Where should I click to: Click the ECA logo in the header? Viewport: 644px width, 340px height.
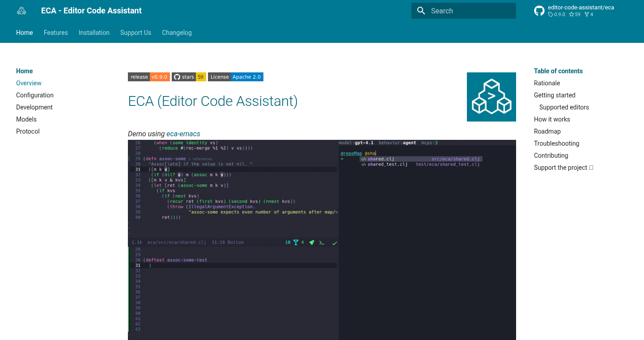point(21,11)
